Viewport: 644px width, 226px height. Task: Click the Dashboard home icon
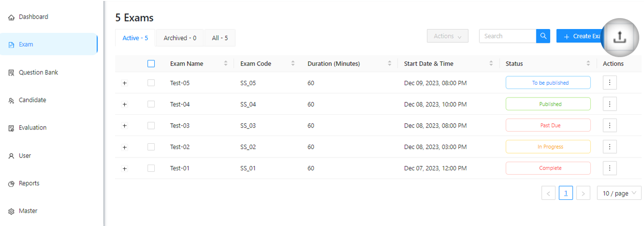pos(11,18)
